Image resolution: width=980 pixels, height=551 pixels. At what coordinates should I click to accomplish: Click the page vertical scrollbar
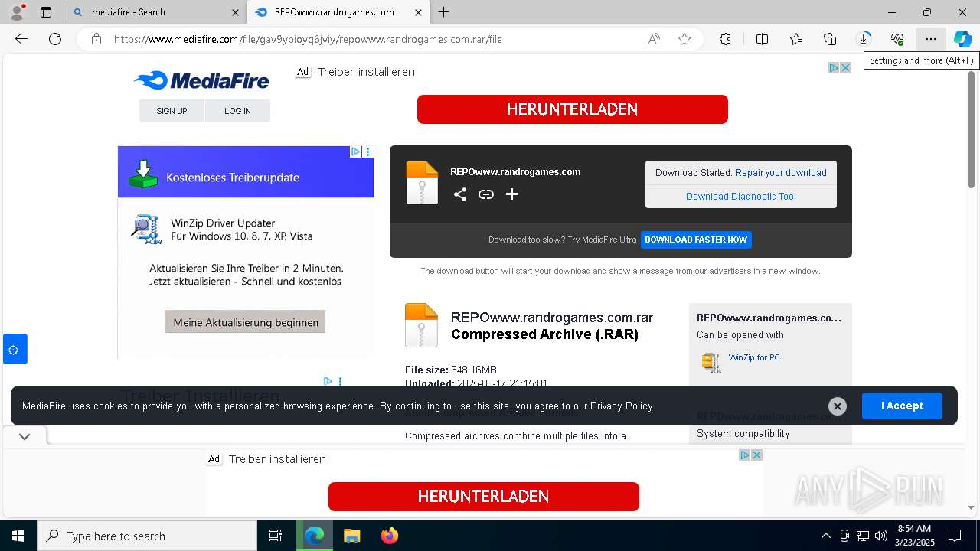972,130
